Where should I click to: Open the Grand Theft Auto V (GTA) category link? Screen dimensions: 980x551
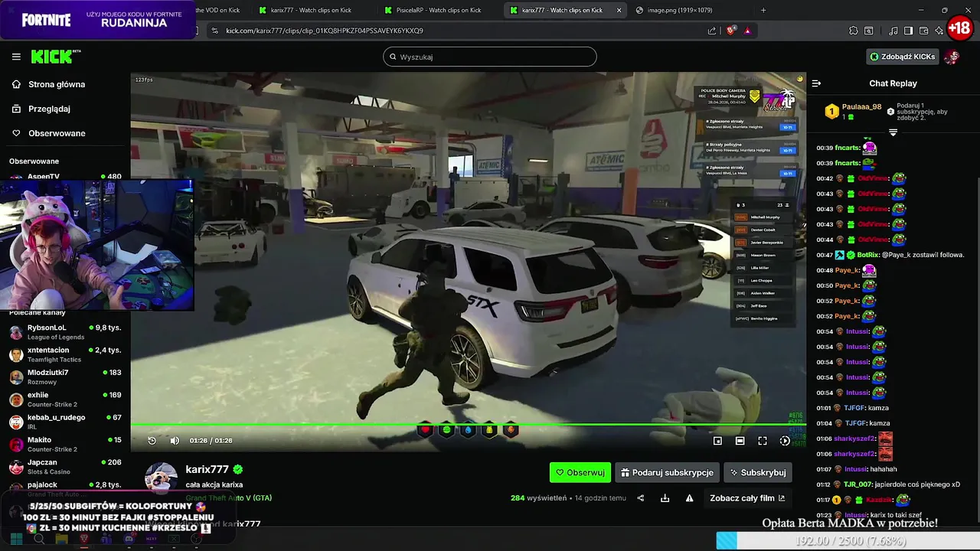point(228,498)
